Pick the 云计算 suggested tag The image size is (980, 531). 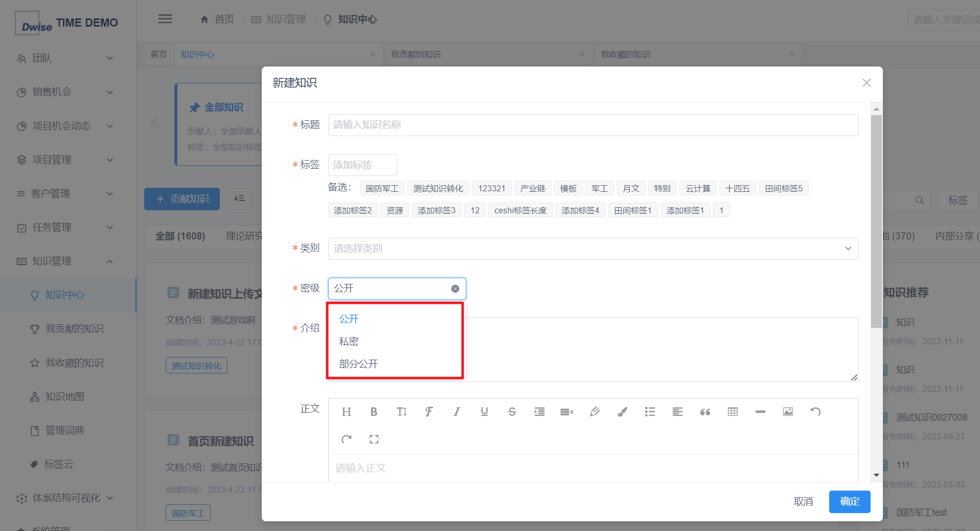click(698, 188)
